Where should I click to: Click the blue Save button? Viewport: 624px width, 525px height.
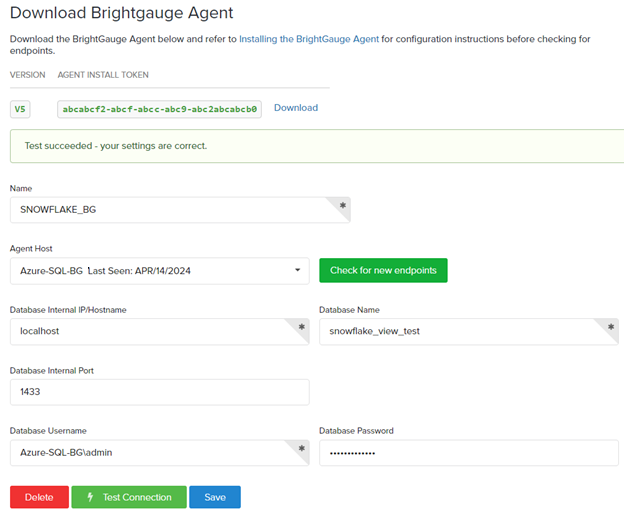(x=214, y=497)
